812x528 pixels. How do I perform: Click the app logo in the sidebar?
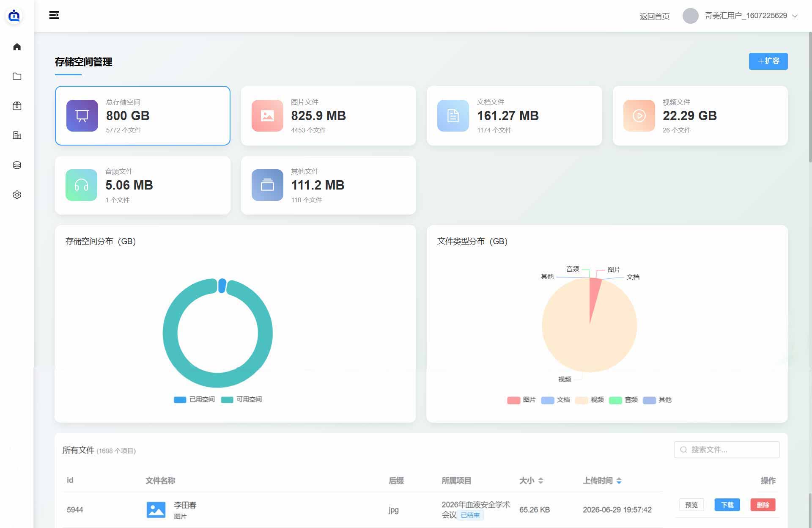(x=14, y=16)
